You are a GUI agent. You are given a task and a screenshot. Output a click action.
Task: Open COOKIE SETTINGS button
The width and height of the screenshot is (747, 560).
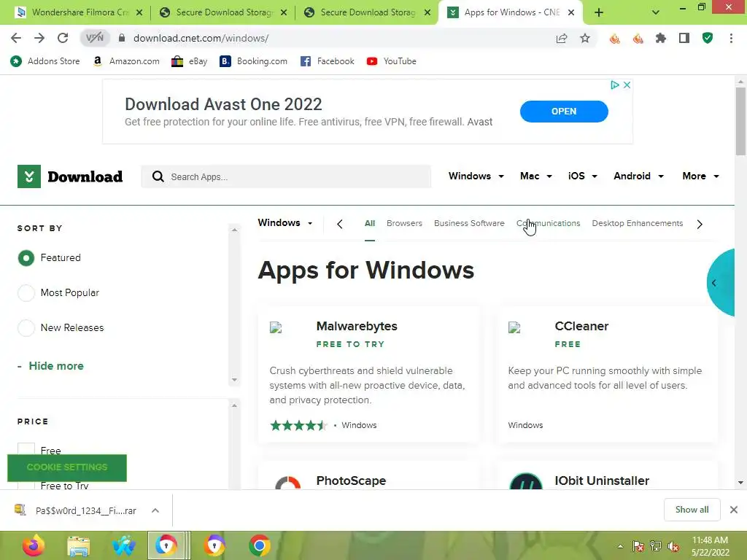(x=67, y=467)
